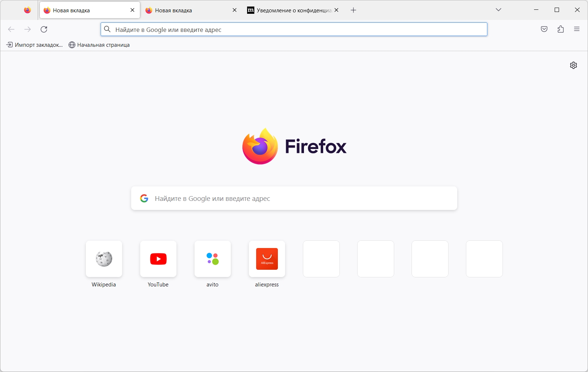This screenshot has width=588, height=372.
Task: Open the Pocket save button
Action: click(x=544, y=29)
